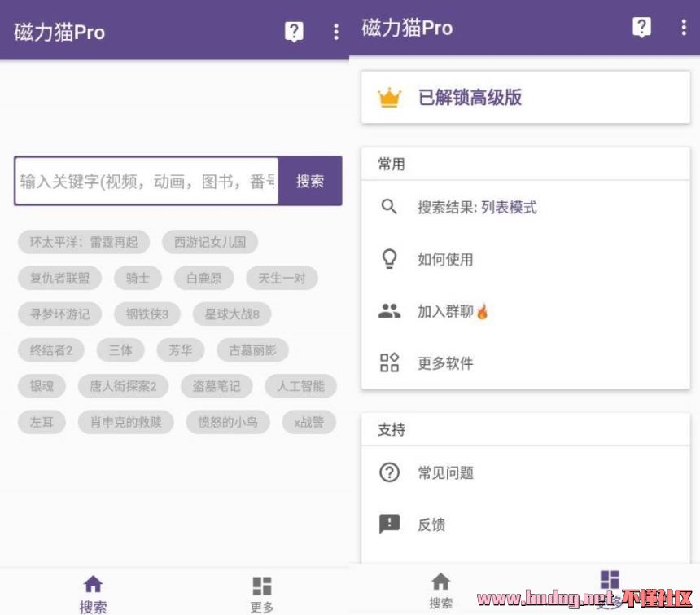This screenshot has height=615, width=700.
Task: Open the three-dot overflow menu on left screen
Action: (x=335, y=32)
